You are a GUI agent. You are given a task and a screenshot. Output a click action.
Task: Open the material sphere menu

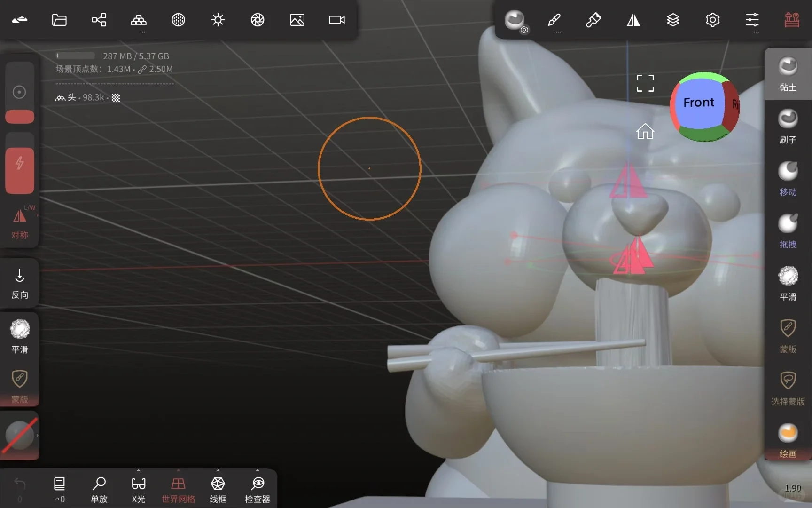click(178, 20)
